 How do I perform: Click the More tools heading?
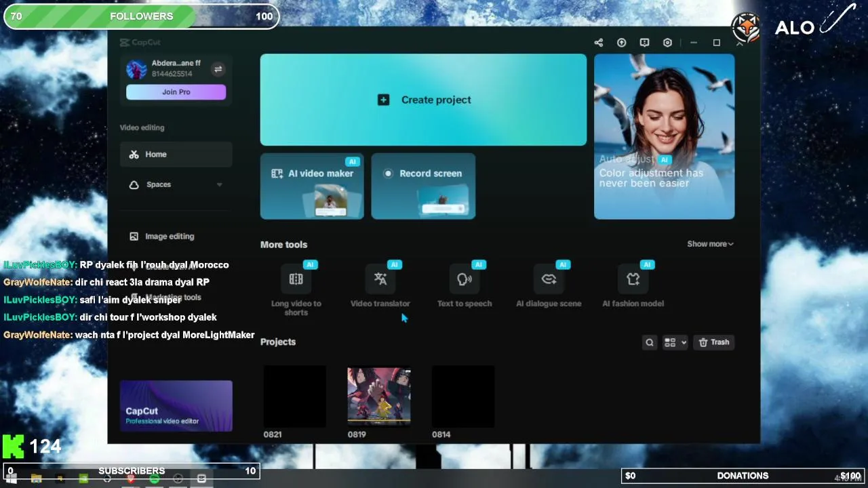283,245
